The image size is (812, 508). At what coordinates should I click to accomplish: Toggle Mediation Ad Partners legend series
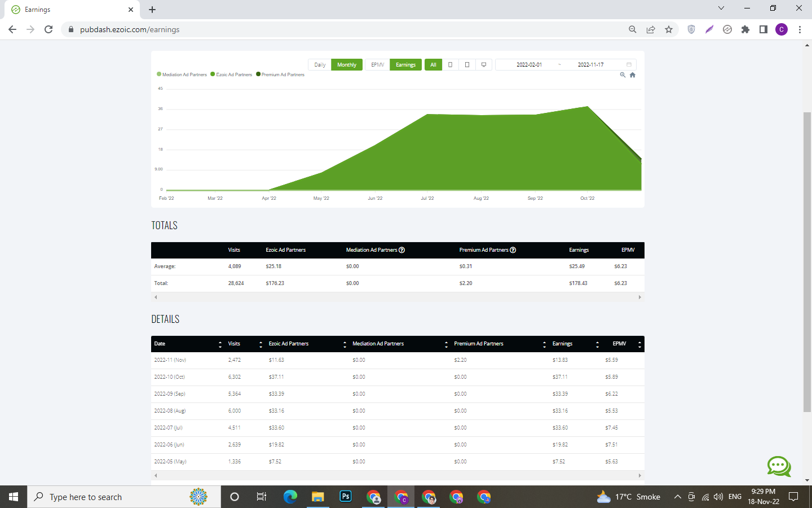point(182,75)
